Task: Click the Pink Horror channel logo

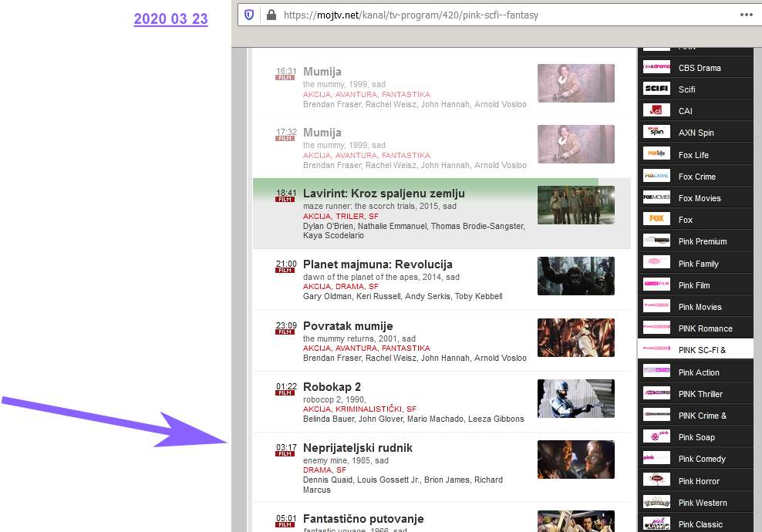Action: click(656, 480)
